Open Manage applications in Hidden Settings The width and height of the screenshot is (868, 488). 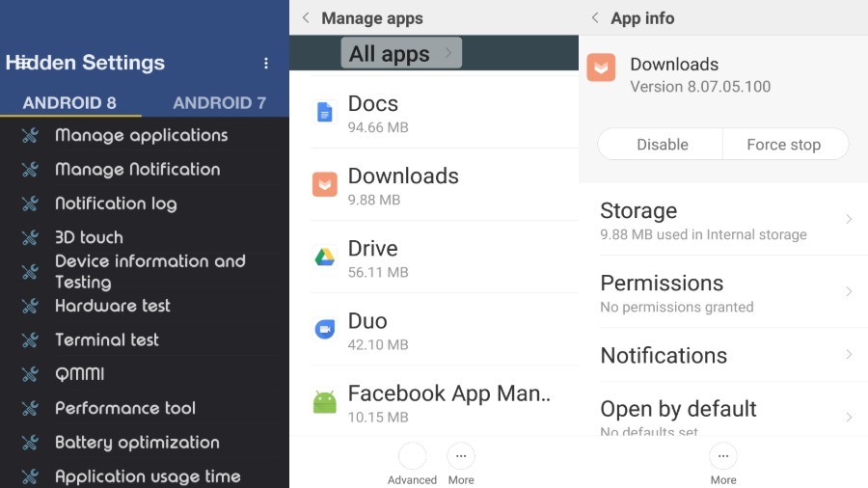click(x=141, y=135)
